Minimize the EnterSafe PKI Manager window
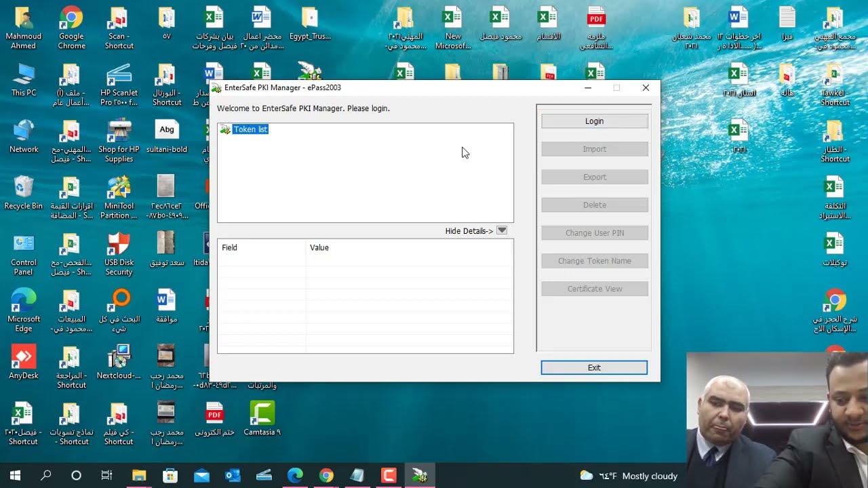868x488 pixels. point(588,87)
